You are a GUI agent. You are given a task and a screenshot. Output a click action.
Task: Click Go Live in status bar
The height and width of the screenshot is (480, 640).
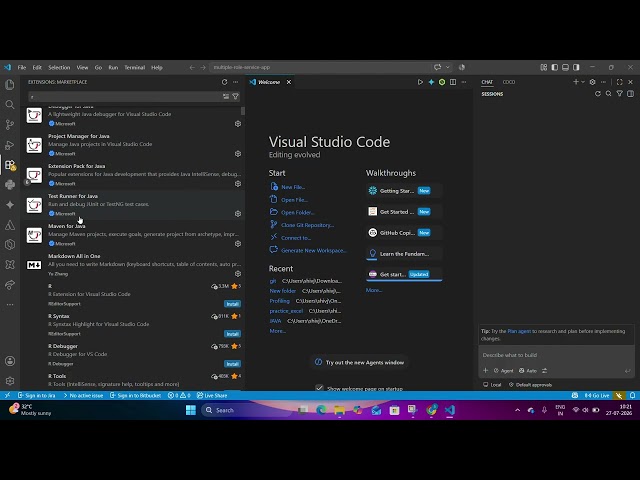tap(597, 396)
